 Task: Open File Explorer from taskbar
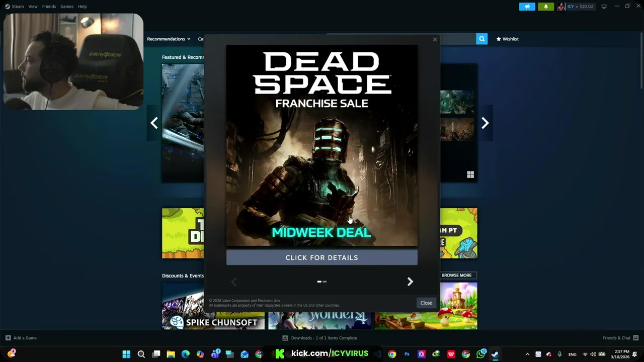click(171, 354)
